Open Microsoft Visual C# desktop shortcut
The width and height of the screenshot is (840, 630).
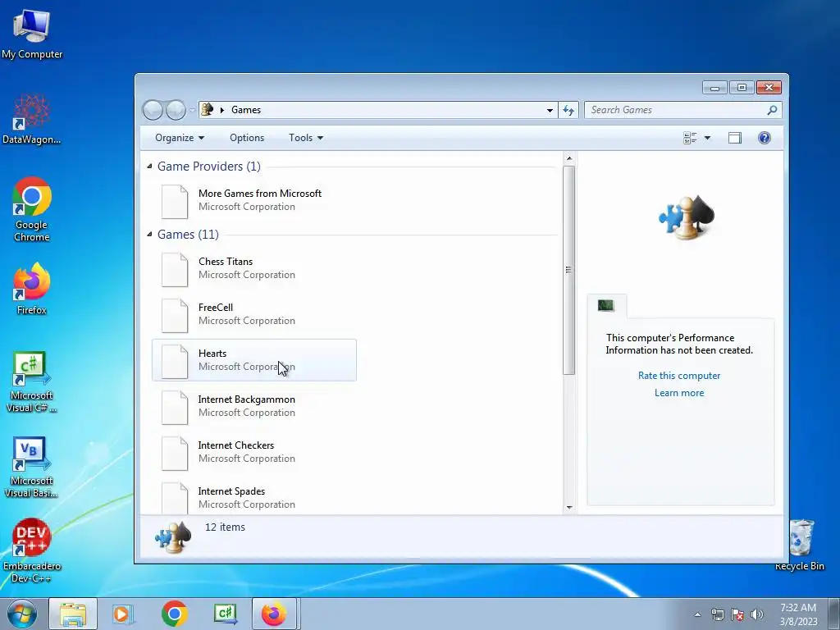point(32,382)
